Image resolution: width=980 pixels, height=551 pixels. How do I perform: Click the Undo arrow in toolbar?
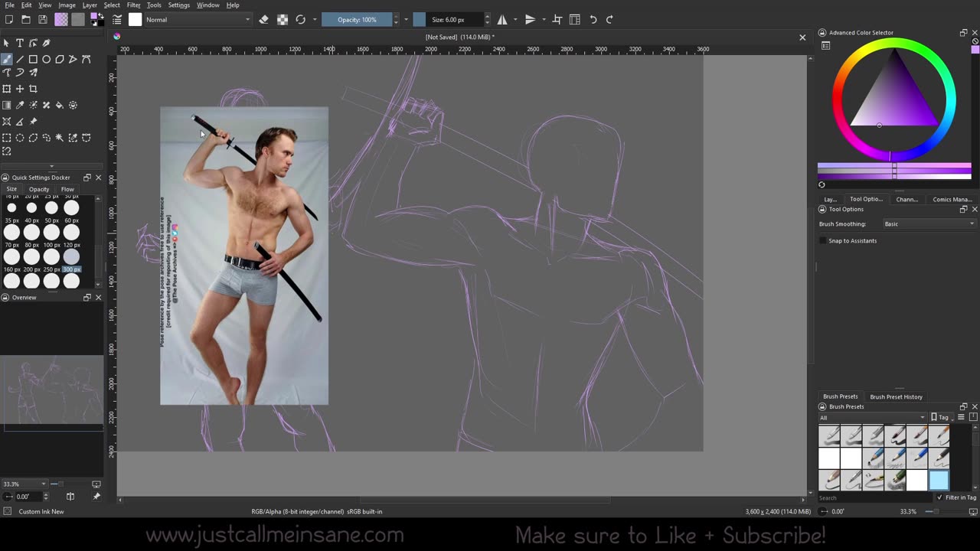pyautogui.click(x=593, y=20)
